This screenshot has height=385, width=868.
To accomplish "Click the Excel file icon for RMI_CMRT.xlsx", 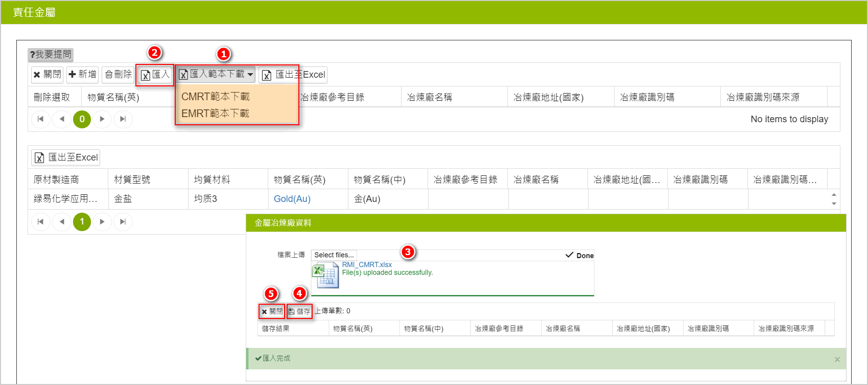I will 325,275.
